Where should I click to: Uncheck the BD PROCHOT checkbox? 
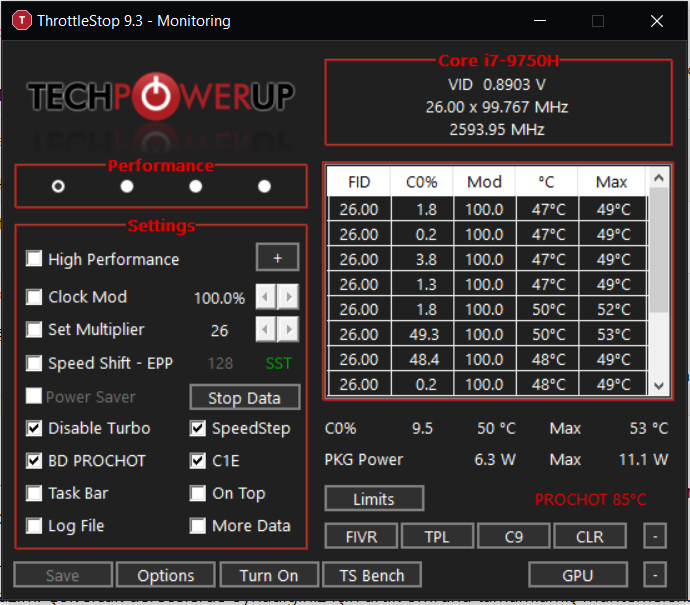[x=34, y=461]
